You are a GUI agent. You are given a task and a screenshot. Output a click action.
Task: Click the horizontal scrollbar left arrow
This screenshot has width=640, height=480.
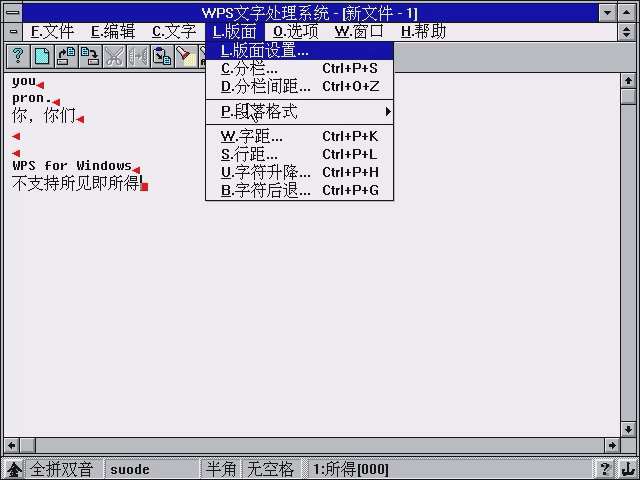[x=12, y=445]
